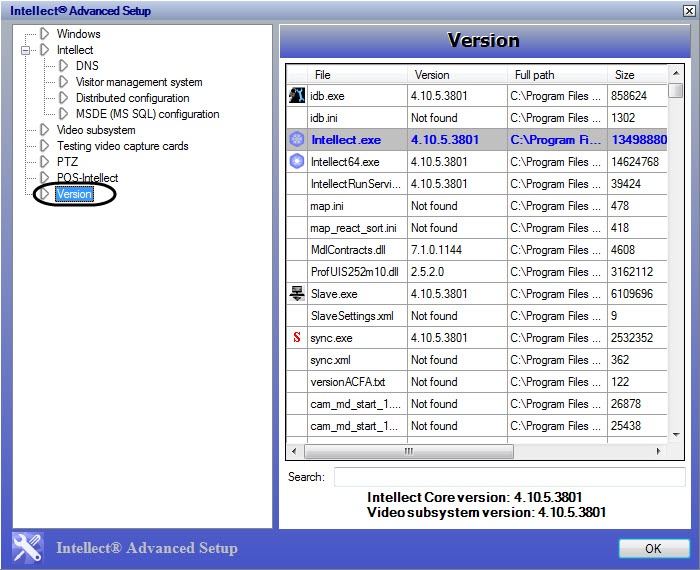Click version 2.5.2.0 cell

click(x=457, y=272)
